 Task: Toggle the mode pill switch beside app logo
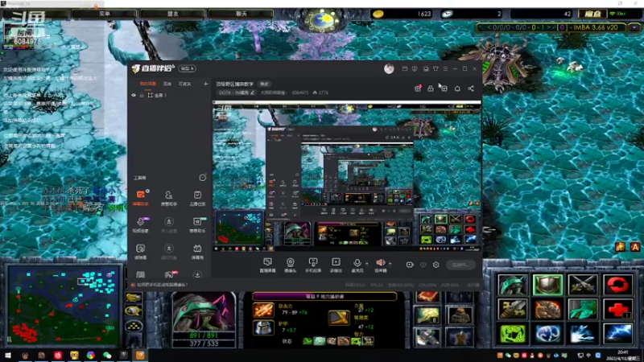(188, 68)
